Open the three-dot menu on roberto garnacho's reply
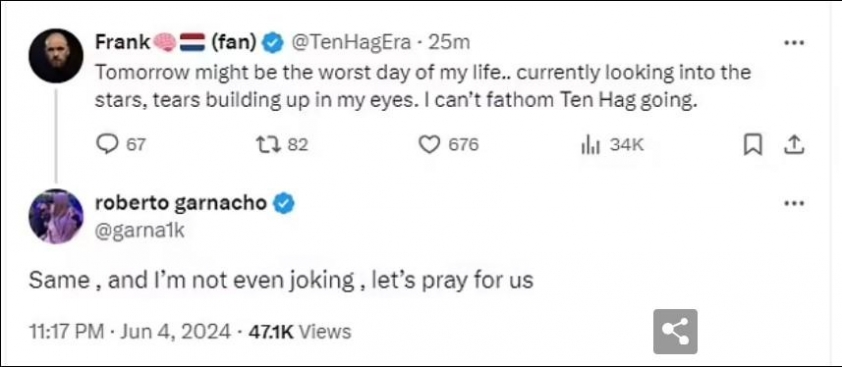The image size is (842, 367). [x=794, y=203]
